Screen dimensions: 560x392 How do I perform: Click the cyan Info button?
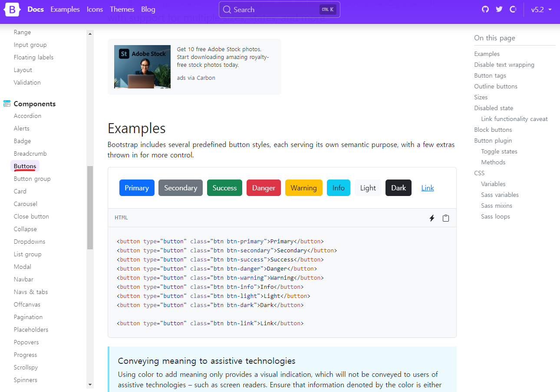point(339,188)
